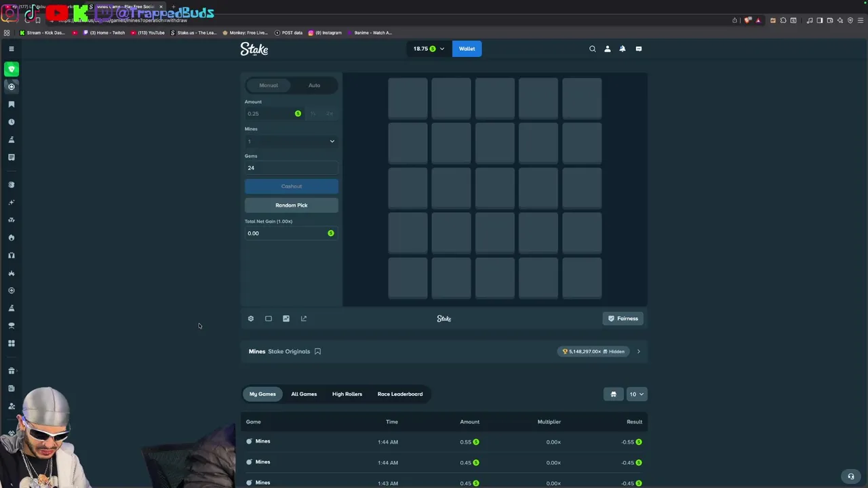The image size is (868, 488).
Task: Select the My Games tab
Action: [x=262, y=394]
